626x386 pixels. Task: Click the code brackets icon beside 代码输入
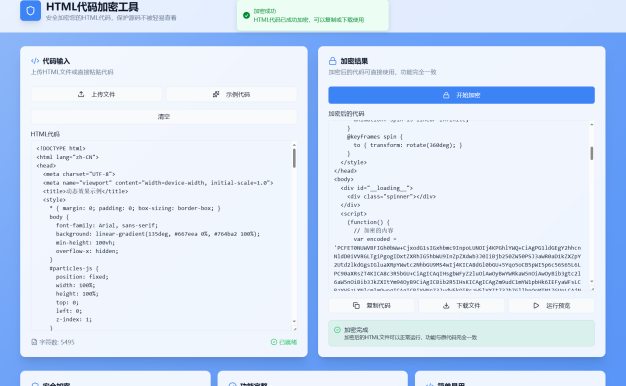[35, 61]
